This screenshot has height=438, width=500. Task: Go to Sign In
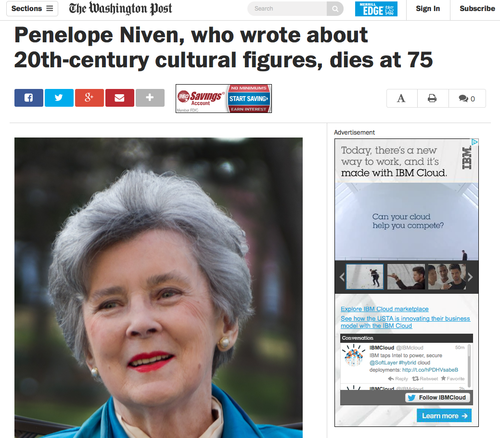pos(428,9)
